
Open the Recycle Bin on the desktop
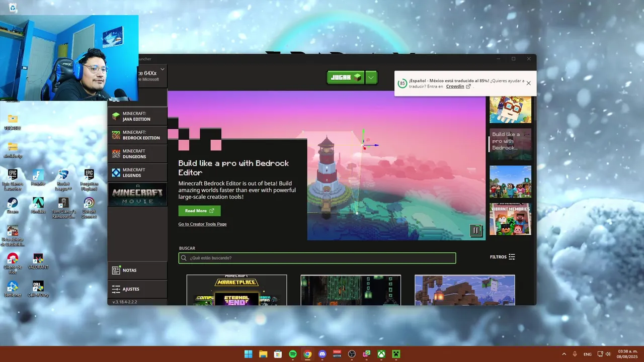pos(13,8)
